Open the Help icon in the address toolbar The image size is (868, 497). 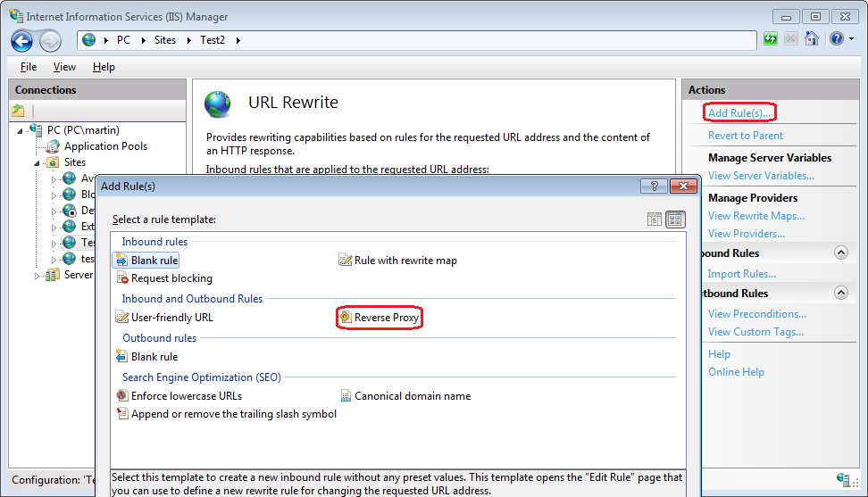(x=836, y=39)
